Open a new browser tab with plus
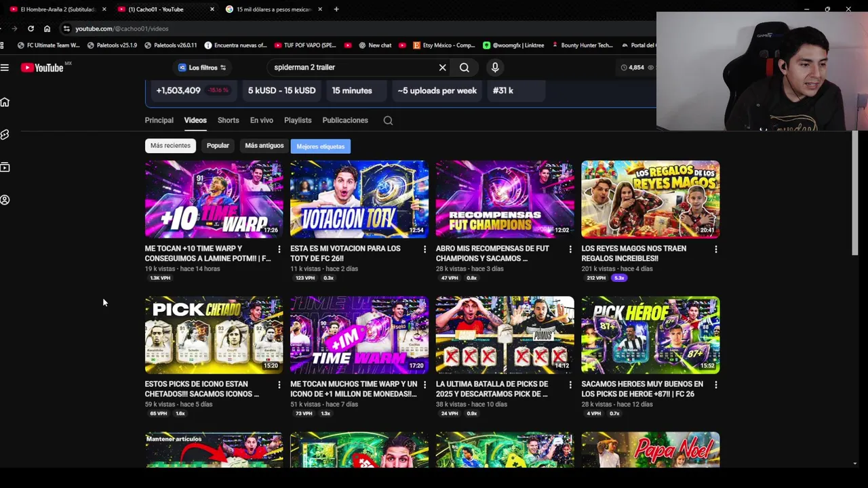Screen dimensions: 868x488 (x=336, y=9)
